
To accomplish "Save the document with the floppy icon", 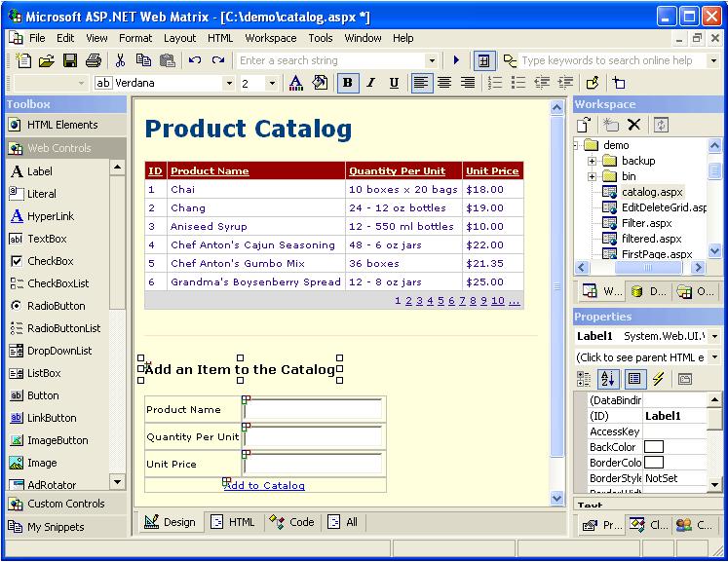I will point(70,60).
